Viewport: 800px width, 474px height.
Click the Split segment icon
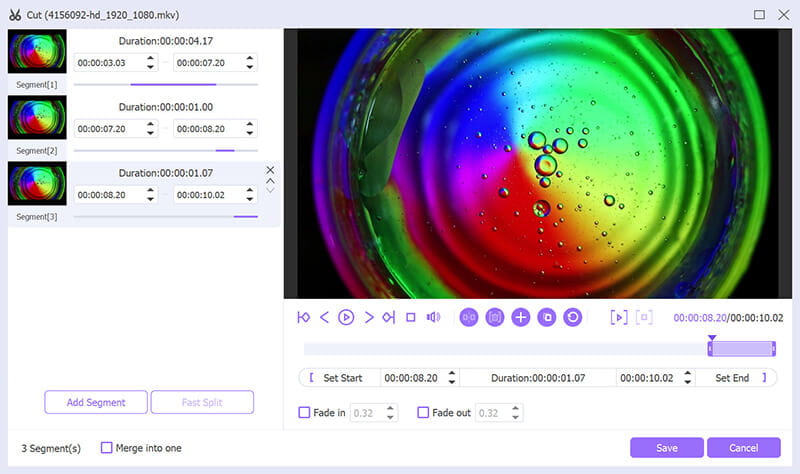coord(468,317)
